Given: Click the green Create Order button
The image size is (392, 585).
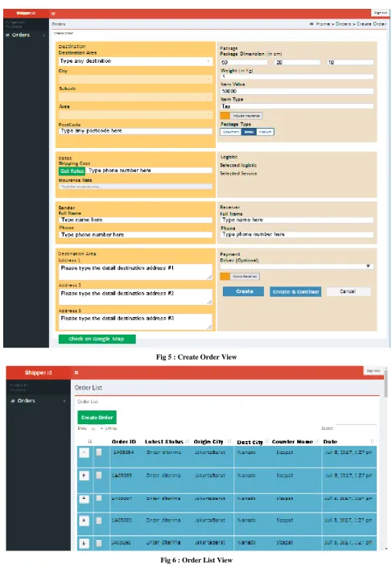Looking at the screenshot, I should pyautogui.click(x=97, y=418).
